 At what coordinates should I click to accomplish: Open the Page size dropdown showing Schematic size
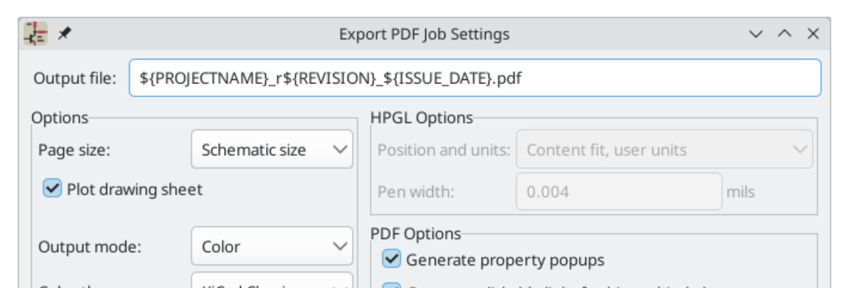271,150
